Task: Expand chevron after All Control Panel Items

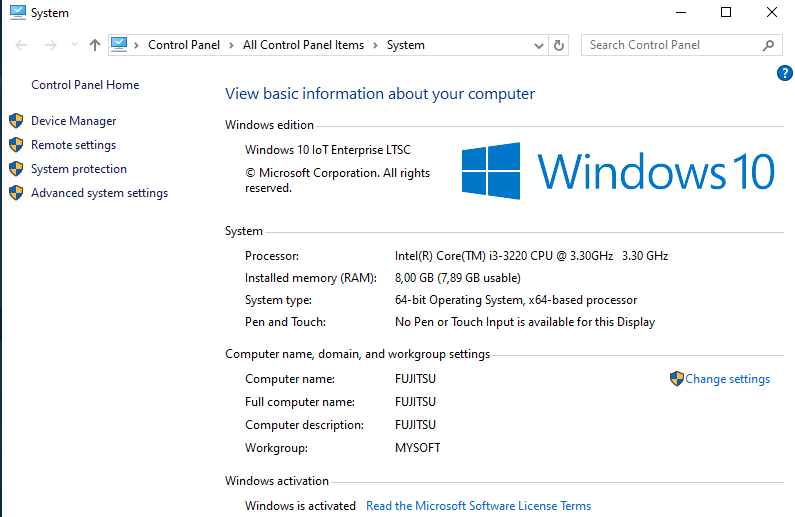Action: (x=375, y=45)
